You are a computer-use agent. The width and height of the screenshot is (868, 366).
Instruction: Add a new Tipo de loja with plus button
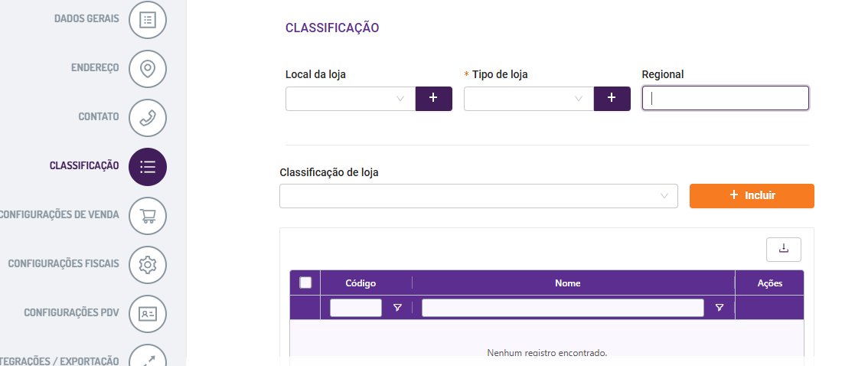pyautogui.click(x=612, y=99)
